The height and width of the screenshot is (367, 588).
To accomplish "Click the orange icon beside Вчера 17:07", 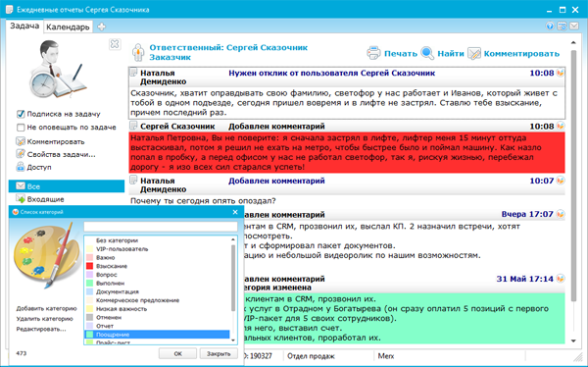I will (561, 214).
